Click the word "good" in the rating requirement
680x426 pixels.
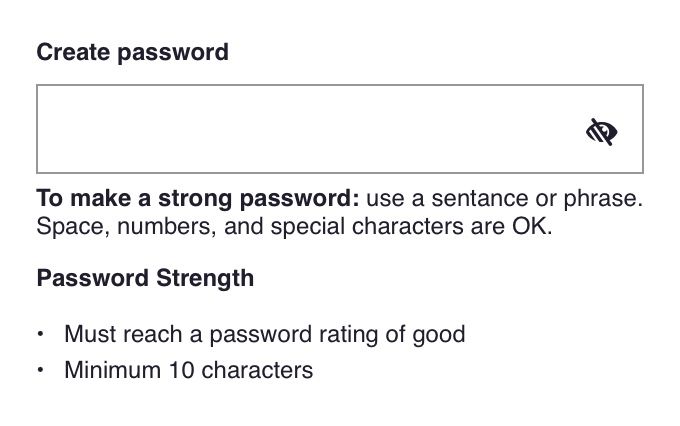pos(439,335)
